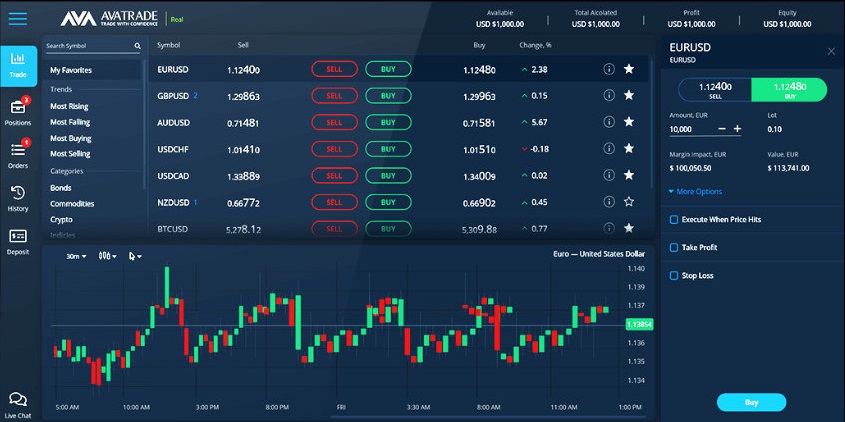This screenshot has width=845, height=422.
Task: Open the Crypto category
Action: 61,220
